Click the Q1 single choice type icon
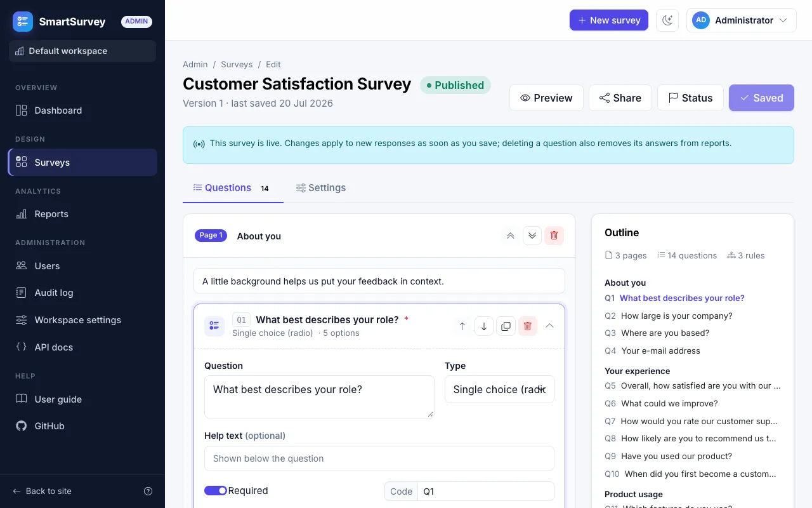 pos(214,326)
